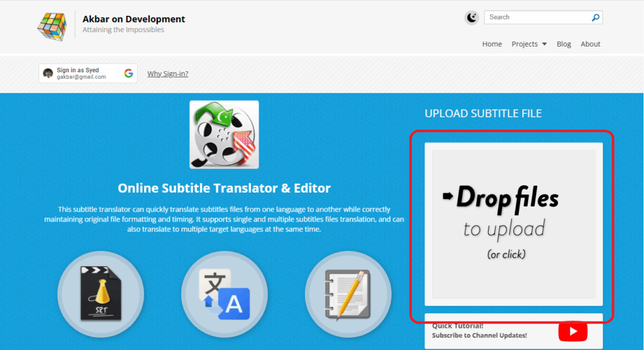Open the Why Sign-in? link
Screen dimensions: 644x350
[167, 74]
